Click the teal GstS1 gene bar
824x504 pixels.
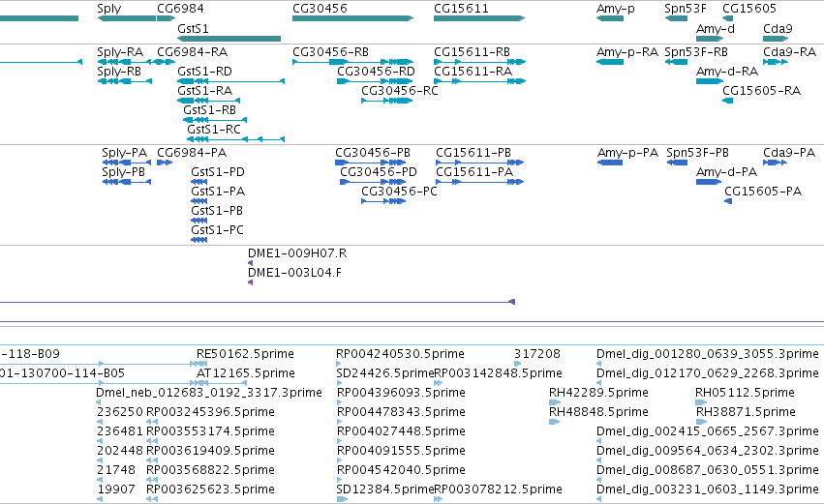[229, 39]
